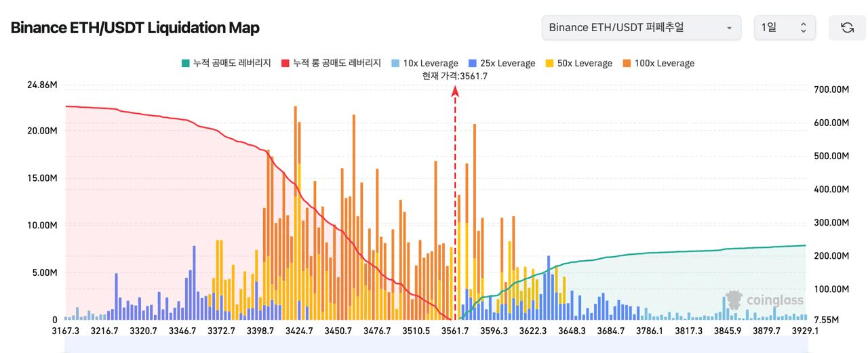Click x-axis label 3684.7
This screenshot has height=353, width=868.
[610, 331]
